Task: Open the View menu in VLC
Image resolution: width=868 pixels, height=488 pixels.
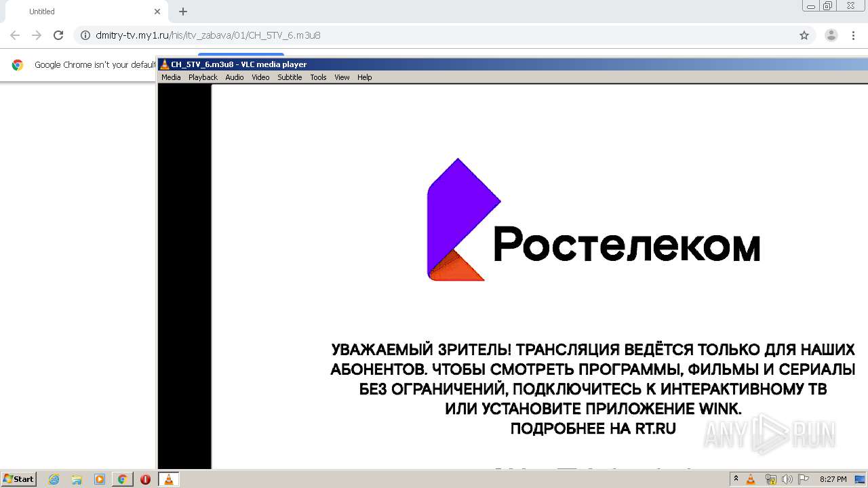Action: tap(342, 77)
